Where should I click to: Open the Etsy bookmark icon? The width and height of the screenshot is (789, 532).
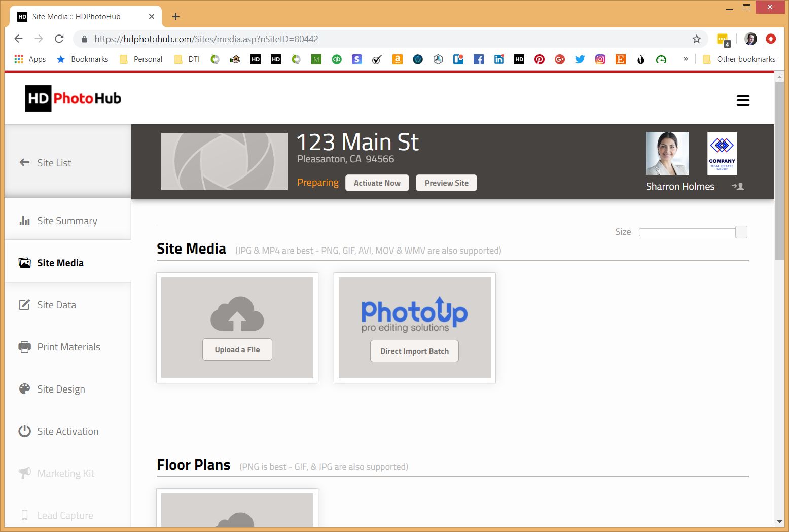click(x=621, y=59)
